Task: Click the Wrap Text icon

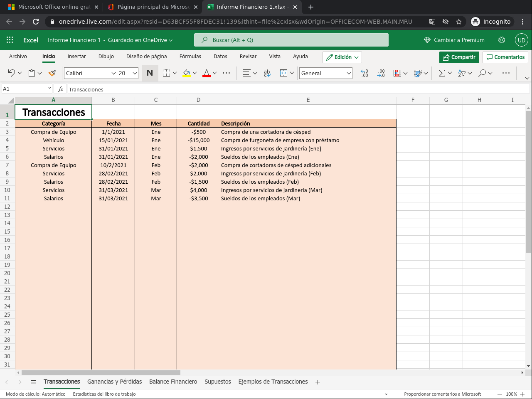Action: 267,73
